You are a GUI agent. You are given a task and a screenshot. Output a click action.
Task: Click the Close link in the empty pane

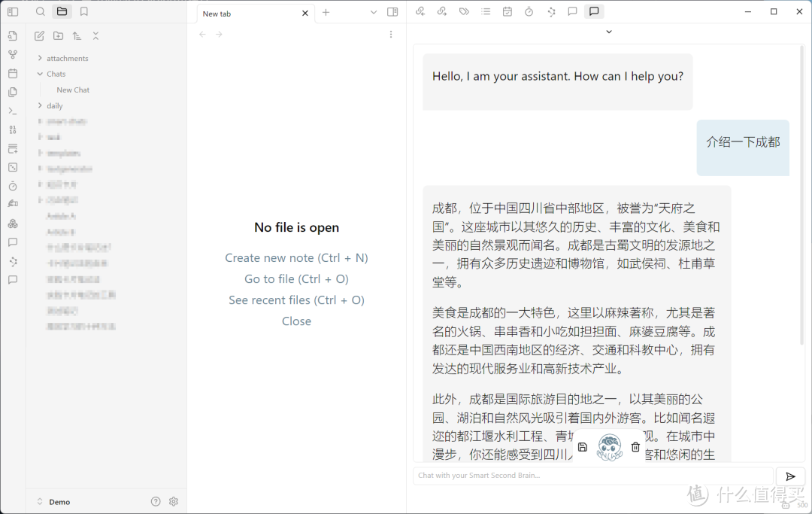point(296,321)
